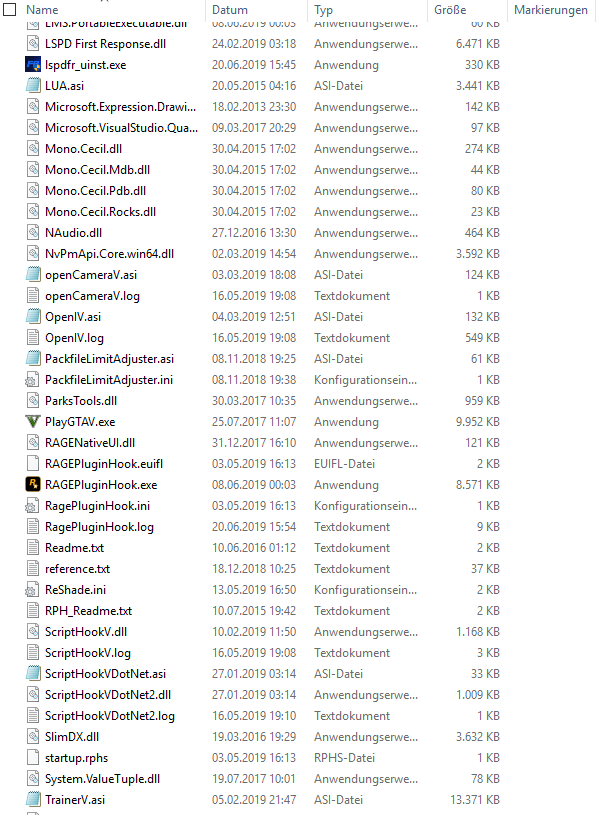The image size is (613, 818).
Task: Sort files by the Größe column
Action: 450,9
